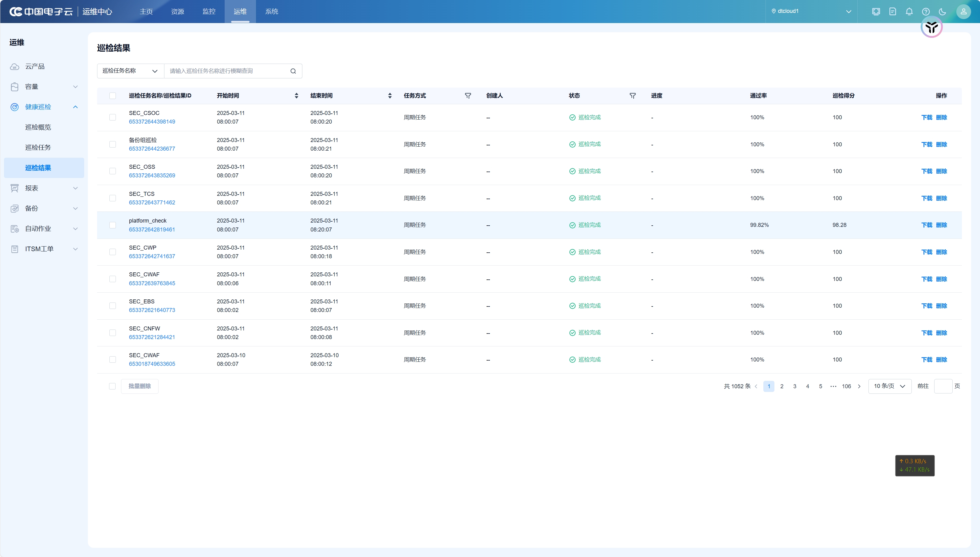Delete the platform_check inspection result
The width and height of the screenshot is (980, 557).
point(941,225)
